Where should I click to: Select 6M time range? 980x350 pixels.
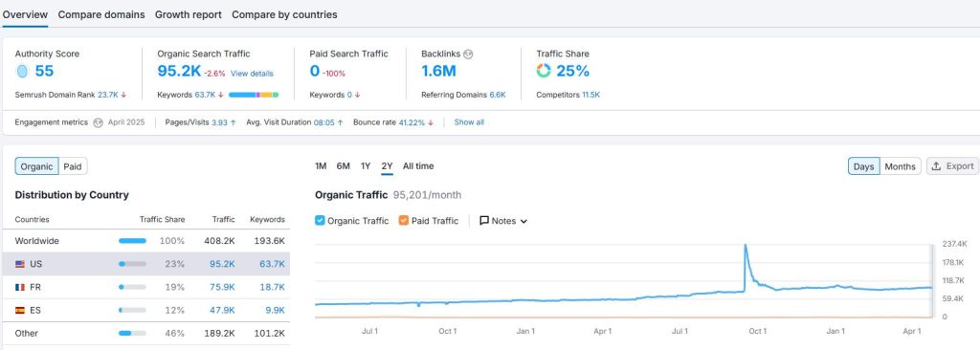click(344, 166)
